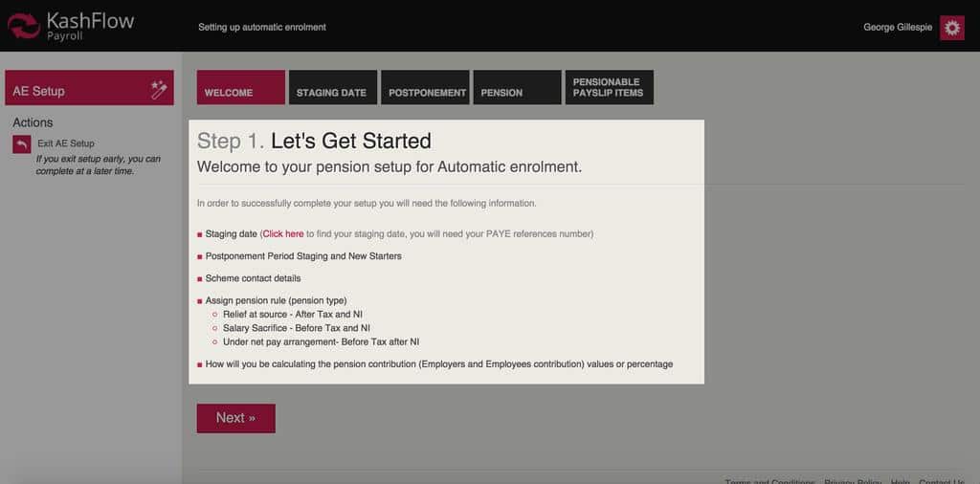Select the Welcome tab
The height and width of the screenshot is (484, 980).
click(241, 87)
